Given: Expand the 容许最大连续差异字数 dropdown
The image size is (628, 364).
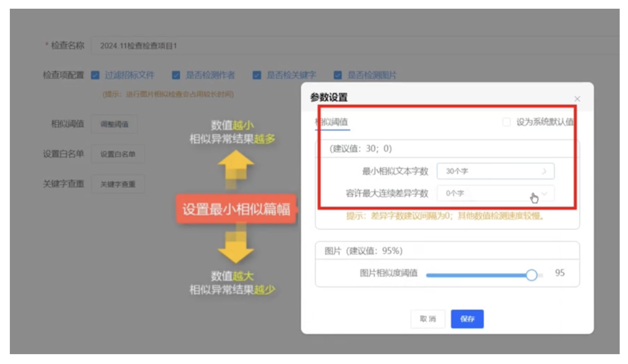Looking at the screenshot, I should tap(495, 193).
